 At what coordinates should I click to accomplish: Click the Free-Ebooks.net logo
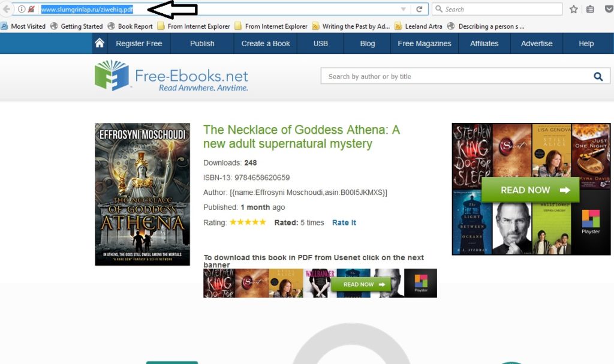pos(171,76)
